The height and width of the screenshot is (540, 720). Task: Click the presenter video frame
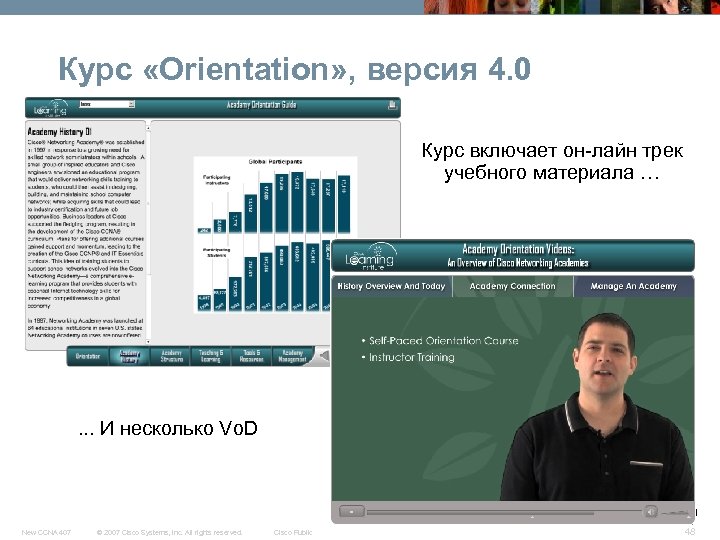(512, 399)
